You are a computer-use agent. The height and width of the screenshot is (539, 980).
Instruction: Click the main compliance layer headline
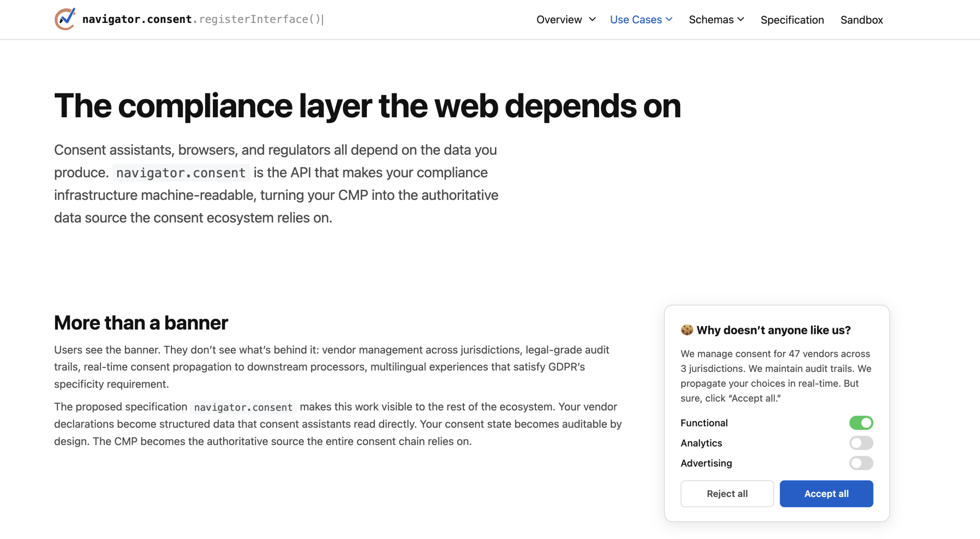pyautogui.click(x=367, y=106)
